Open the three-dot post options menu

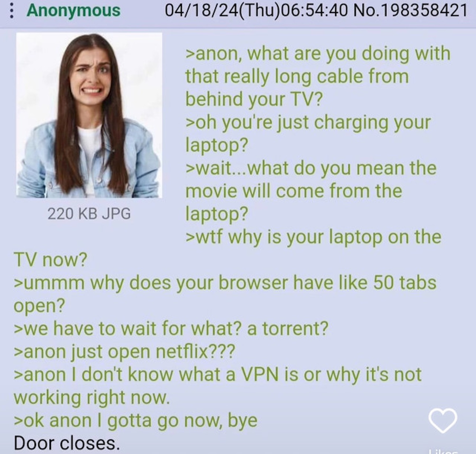click(11, 11)
